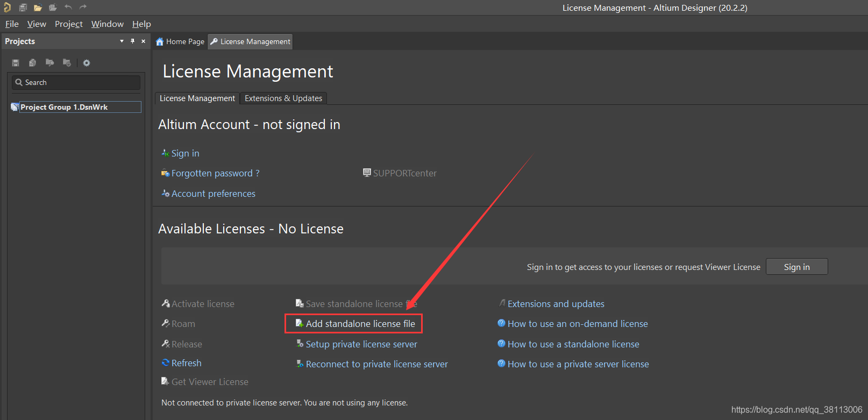
Task: Open the Project menu
Action: tap(68, 24)
